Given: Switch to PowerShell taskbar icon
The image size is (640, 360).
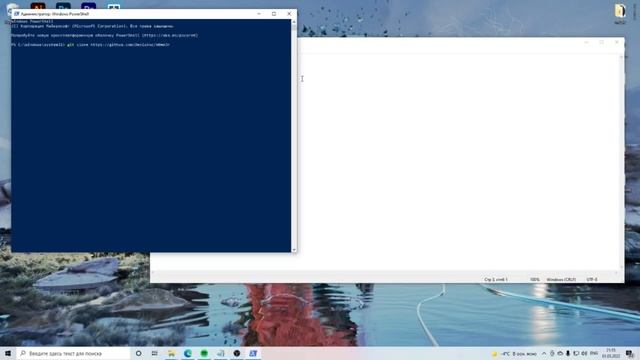Looking at the screenshot, I should click(253, 353).
